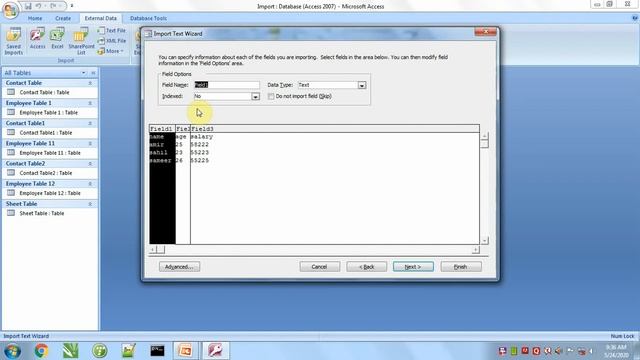Go back with the < Back button
This screenshot has height=360, width=640.
367,267
